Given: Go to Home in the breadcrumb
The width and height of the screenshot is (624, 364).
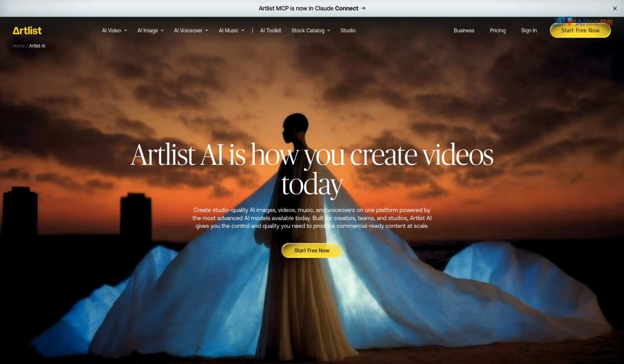Looking at the screenshot, I should (x=19, y=46).
